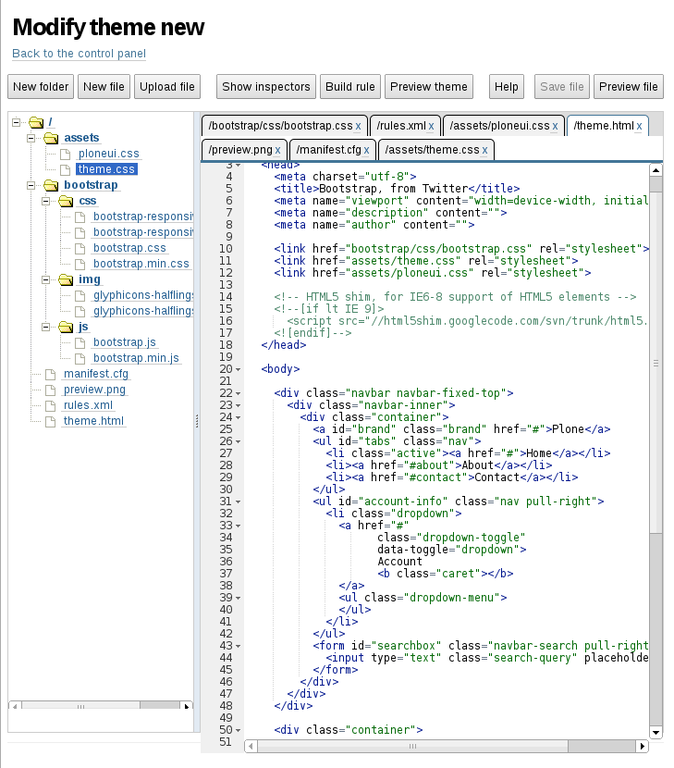Image resolution: width=674 pixels, height=768 pixels.
Task: Switch to the /preview.png tab
Action: (x=240, y=150)
